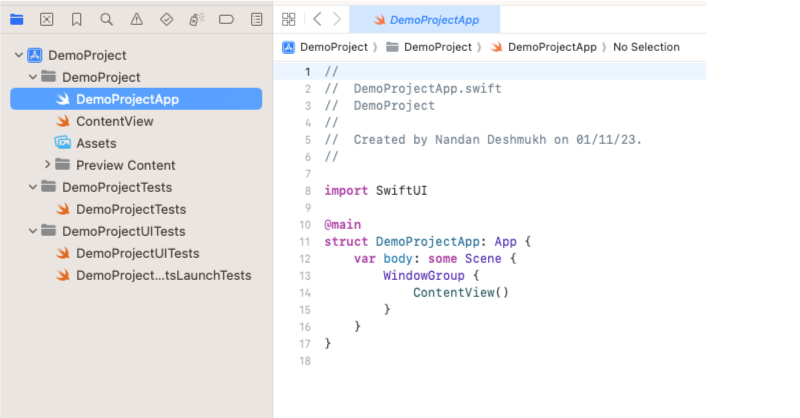Click the var body line
Image resolution: width=800 pixels, height=418 pixels.
click(435, 259)
